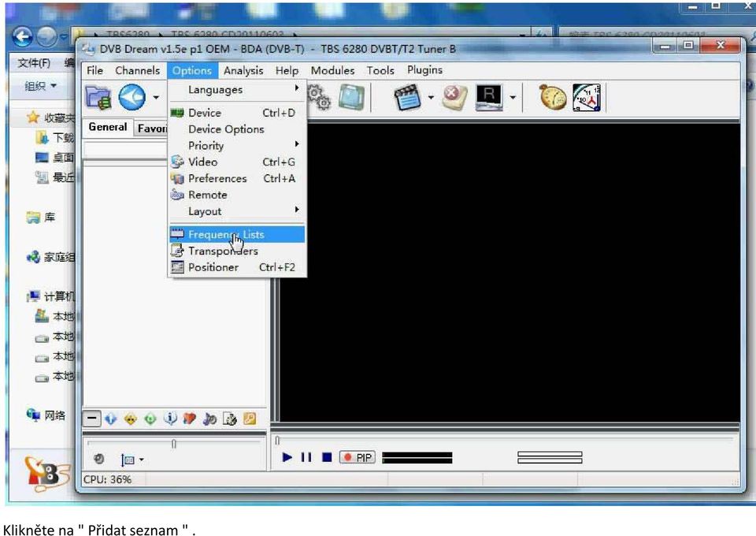Click the playback seek bar thumb

pos(277,441)
